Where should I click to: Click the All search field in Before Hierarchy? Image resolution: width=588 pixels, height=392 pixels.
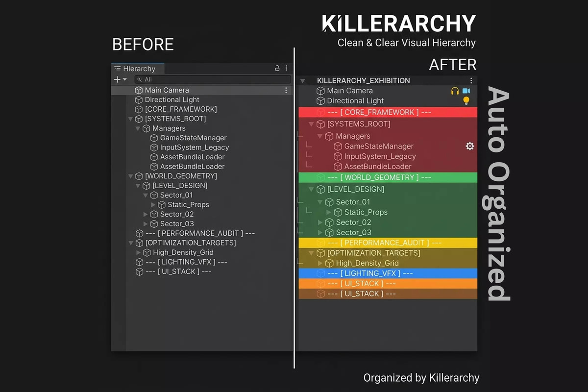coord(213,79)
